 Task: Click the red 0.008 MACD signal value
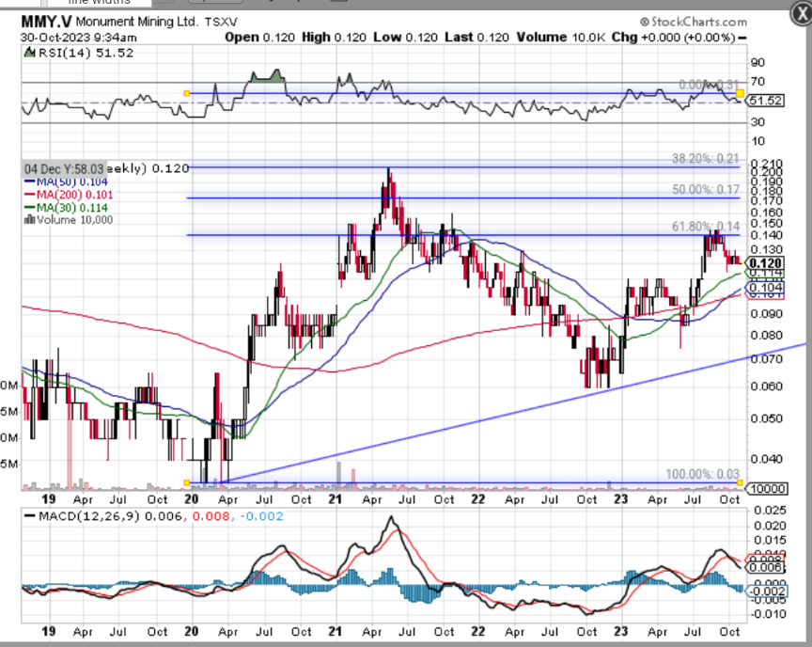[x=211, y=516]
